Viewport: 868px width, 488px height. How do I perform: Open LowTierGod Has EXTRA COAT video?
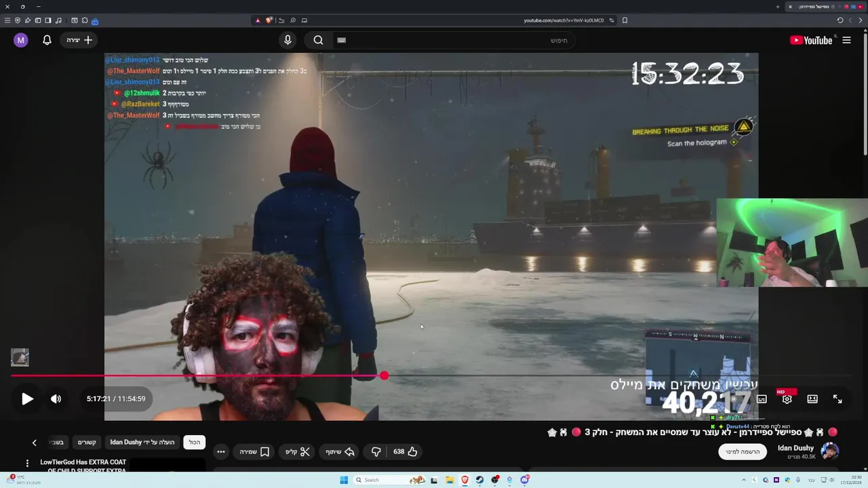83,466
